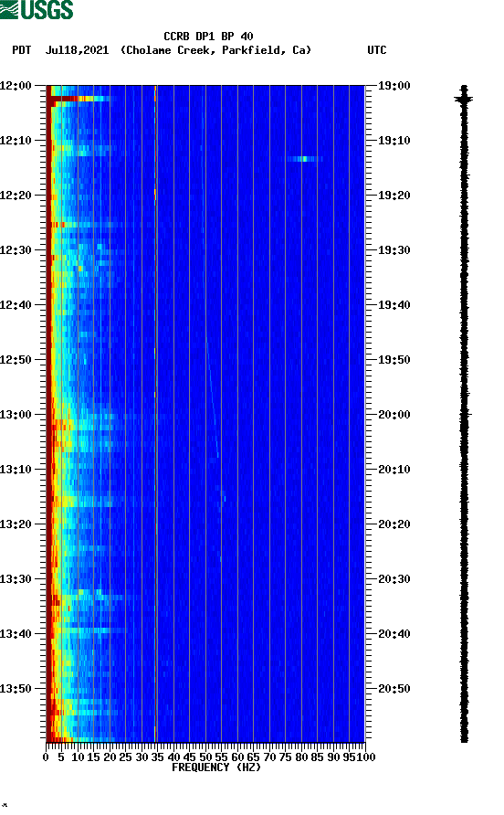Image resolution: width=504 pixels, height=815 pixels.
Task: Select the title text 'CCRB DP1 BP 40'
Action: pos(208,37)
